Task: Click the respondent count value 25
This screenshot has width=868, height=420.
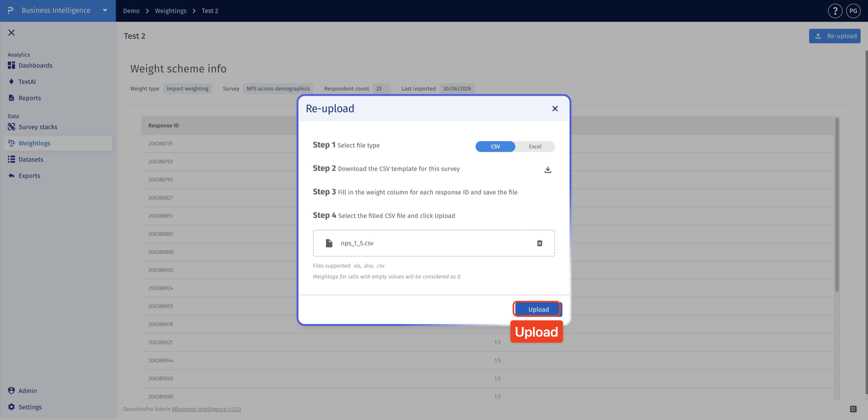Action: click(381, 88)
